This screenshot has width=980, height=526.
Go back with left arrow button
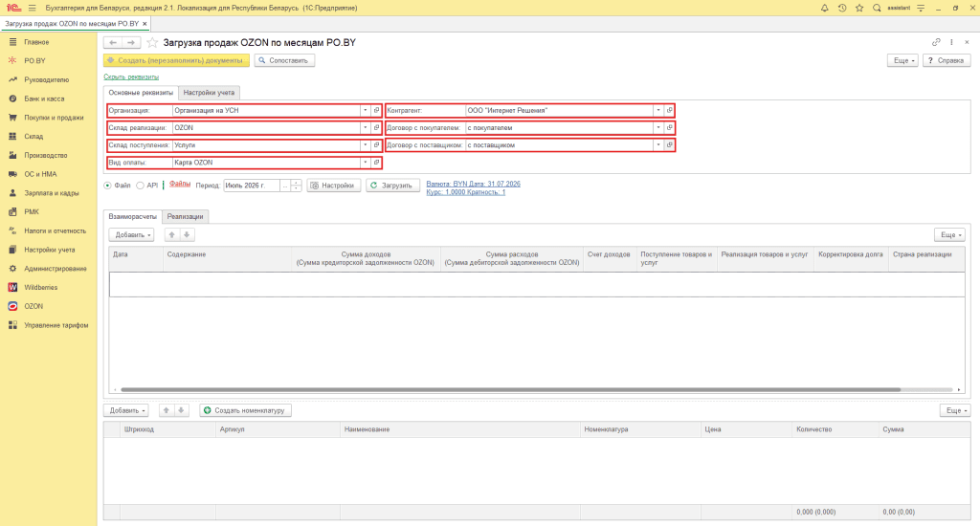113,42
